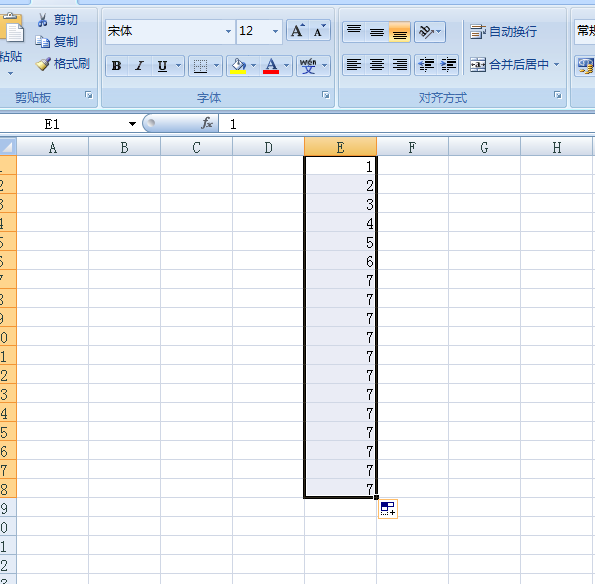This screenshot has width=595, height=584.
Task: Select cell E1 containing 1
Action: click(x=340, y=166)
